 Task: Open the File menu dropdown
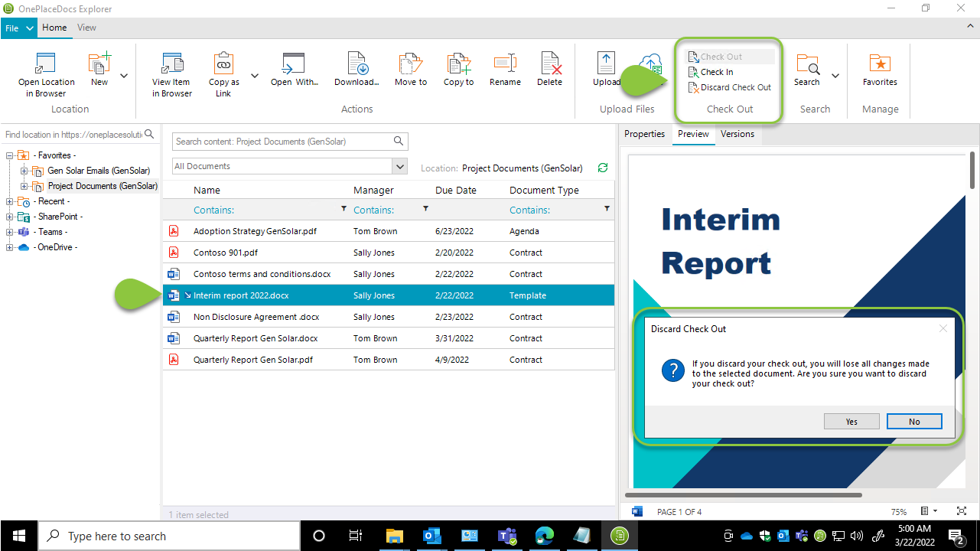coord(19,28)
